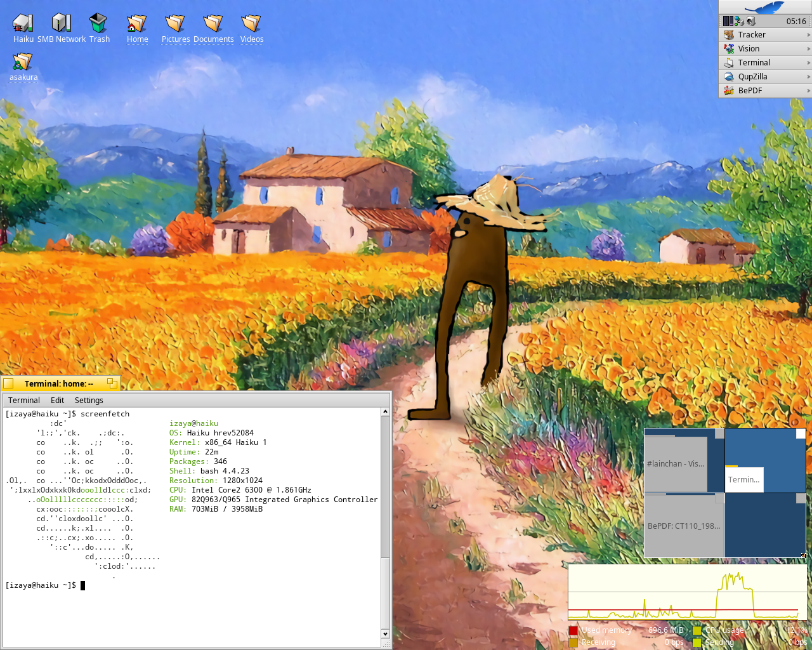
Task: Select the 'BePDF: CT110_198...' window in Workspaces
Action: (684, 526)
